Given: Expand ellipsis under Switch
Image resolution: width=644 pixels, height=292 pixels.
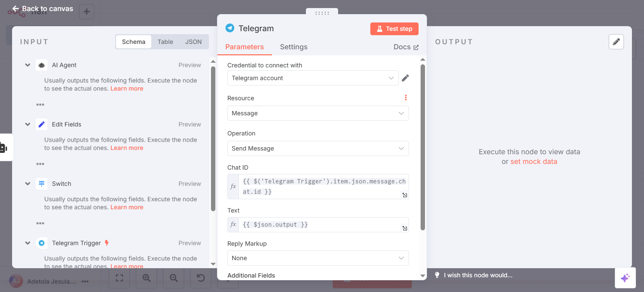Looking at the screenshot, I should (x=40, y=223).
